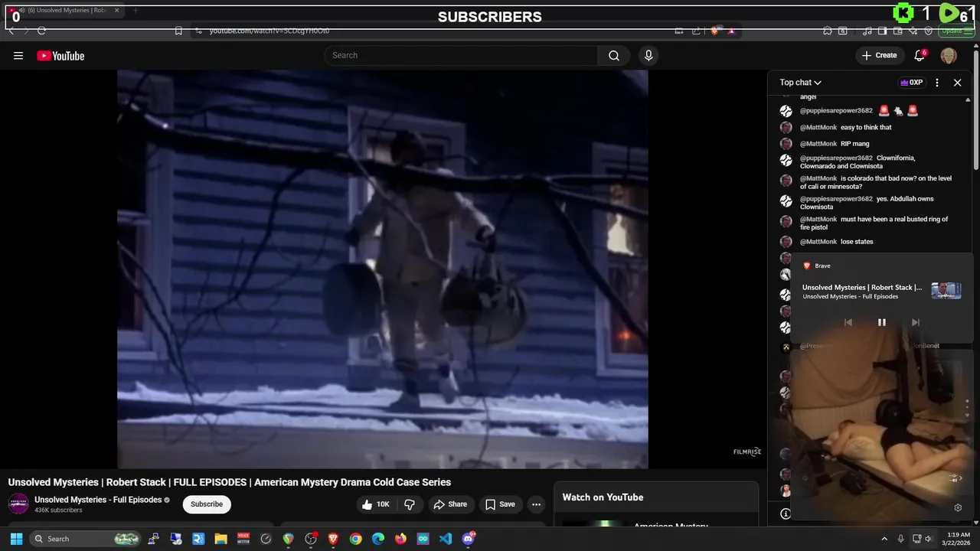Click the live chat info icon
Image resolution: width=980 pixels, height=551 pixels.
click(786, 514)
